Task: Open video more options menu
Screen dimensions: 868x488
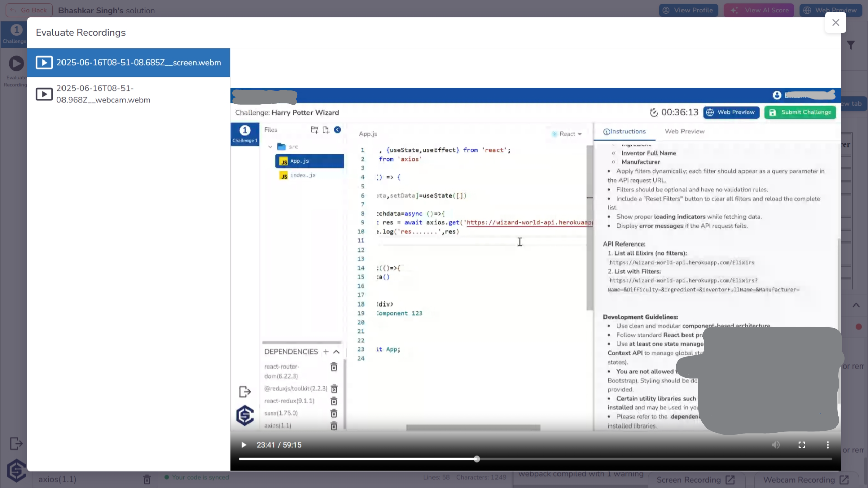Action: coord(827,445)
